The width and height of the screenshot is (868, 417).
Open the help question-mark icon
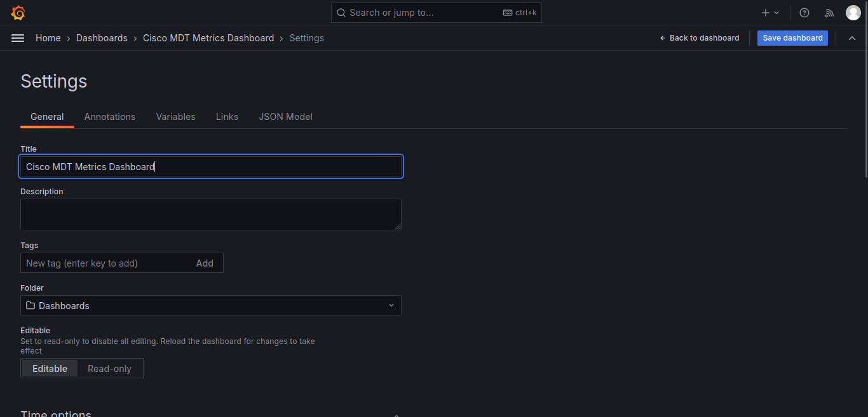pos(804,13)
